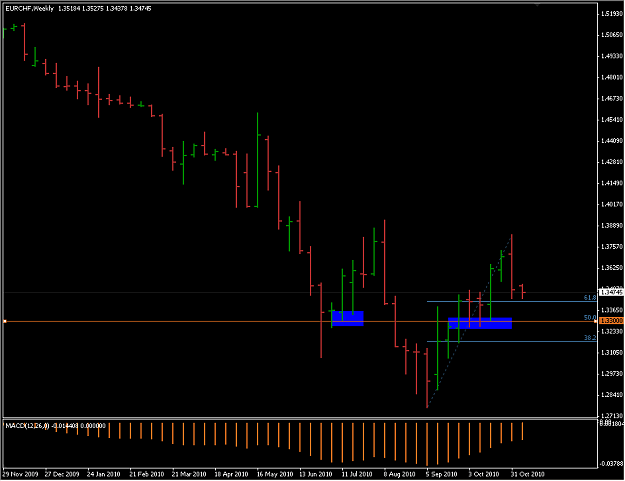This screenshot has height=481, width=625.
Task: Click the 21 Mar 2010 date label
Action: pos(189,474)
